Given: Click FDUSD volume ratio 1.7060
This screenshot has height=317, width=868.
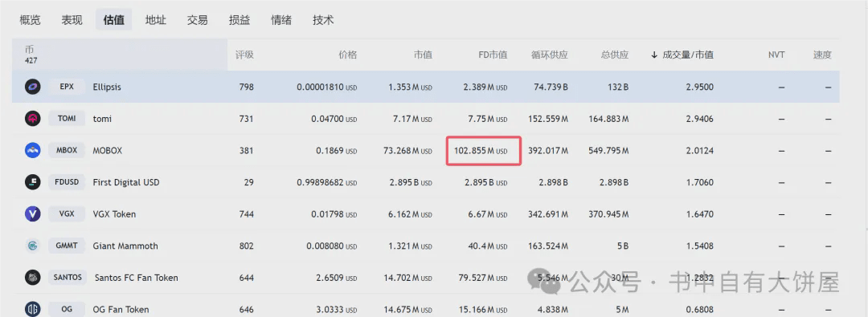Looking at the screenshot, I should pyautogui.click(x=699, y=182).
